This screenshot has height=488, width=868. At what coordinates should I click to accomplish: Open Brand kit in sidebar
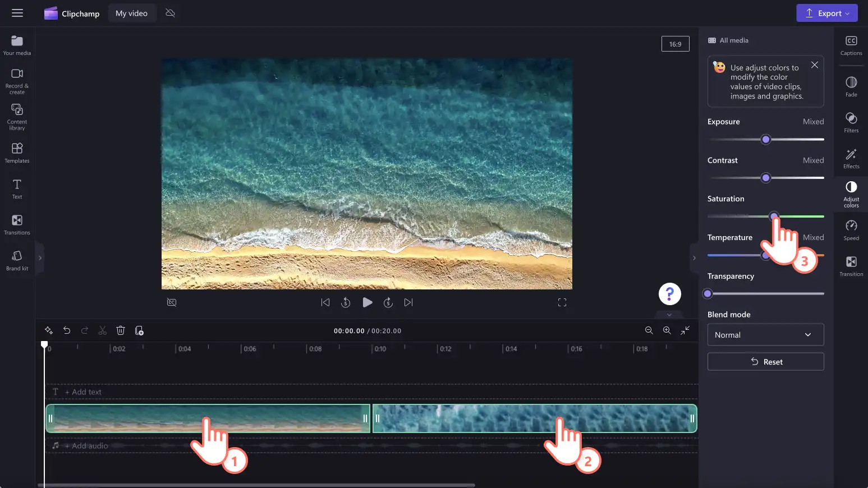point(17,260)
